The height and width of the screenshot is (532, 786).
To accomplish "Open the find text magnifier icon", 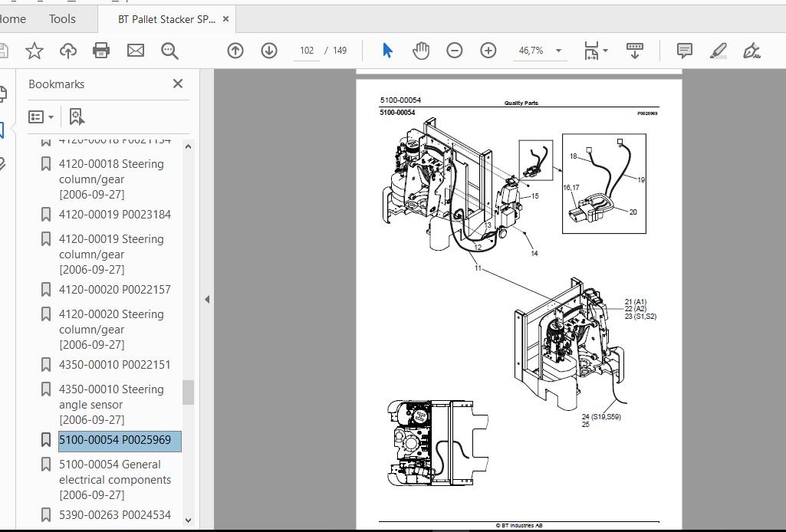I will click(x=169, y=51).
